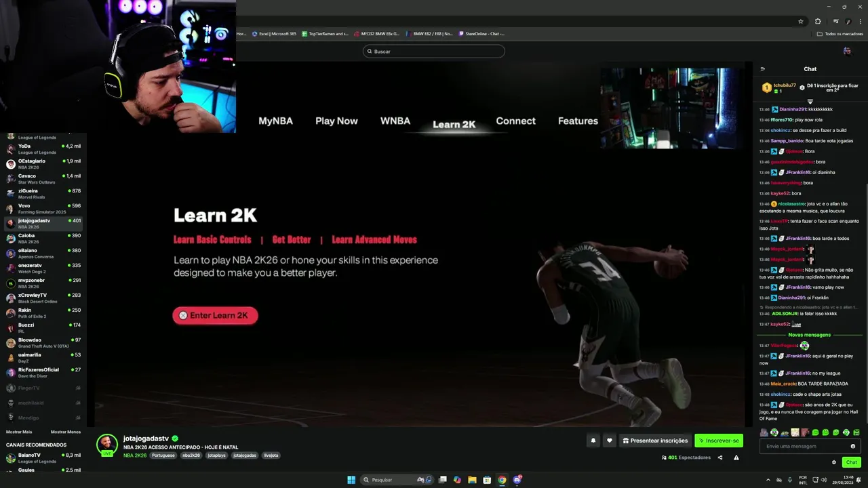The image size is (868, 488).
Task: Open BaianoTV in recommended channels
Action: point(42,457)
